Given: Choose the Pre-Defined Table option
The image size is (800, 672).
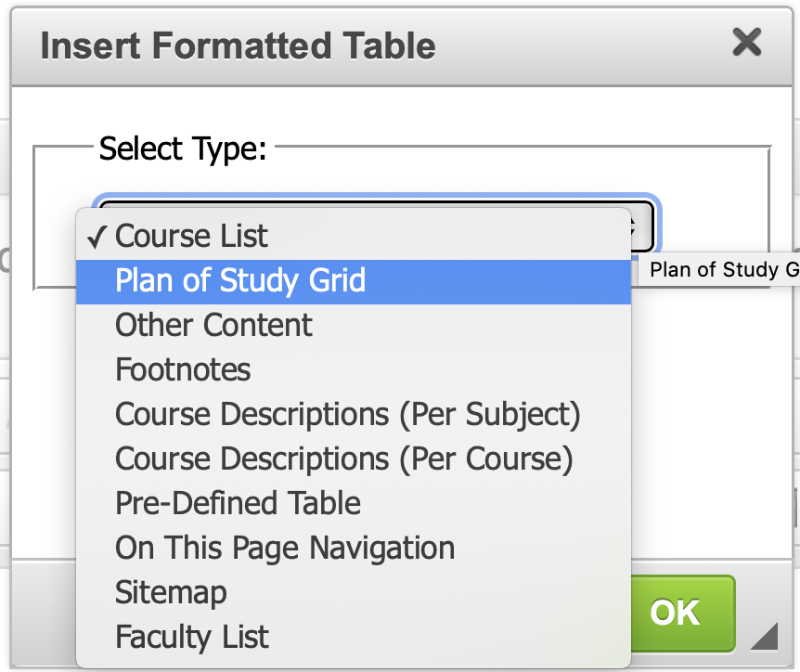Looking at the screenshot, I should coord(238,504).
